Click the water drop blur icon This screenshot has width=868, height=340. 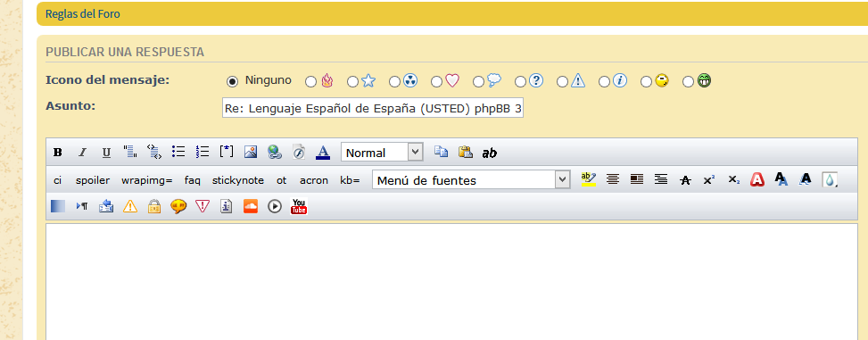click(830, 179)
